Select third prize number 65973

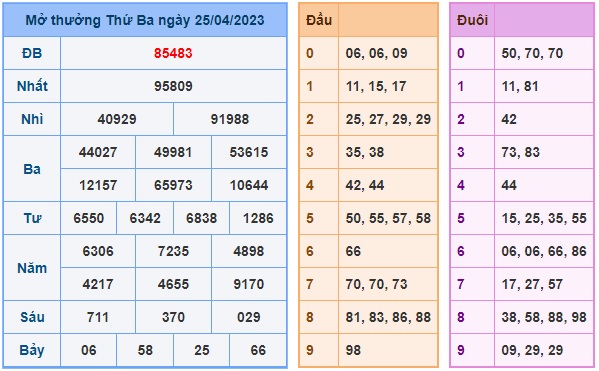(x=173, y=185)
